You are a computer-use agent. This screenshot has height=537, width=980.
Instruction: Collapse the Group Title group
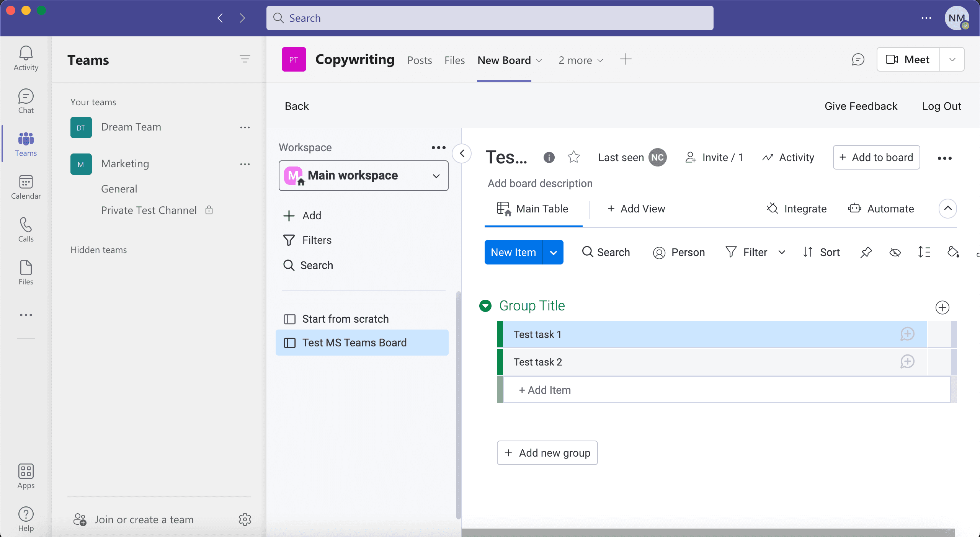(x=485, y=306)
